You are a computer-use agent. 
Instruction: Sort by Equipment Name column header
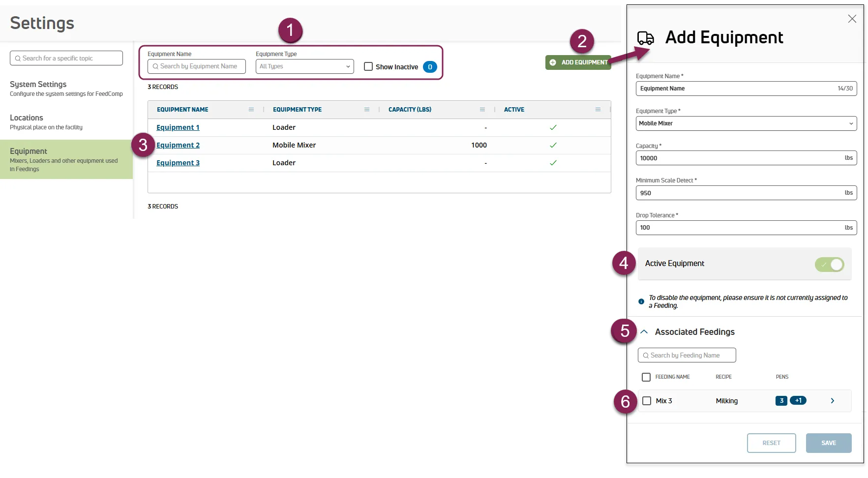[x=182, y=110]
